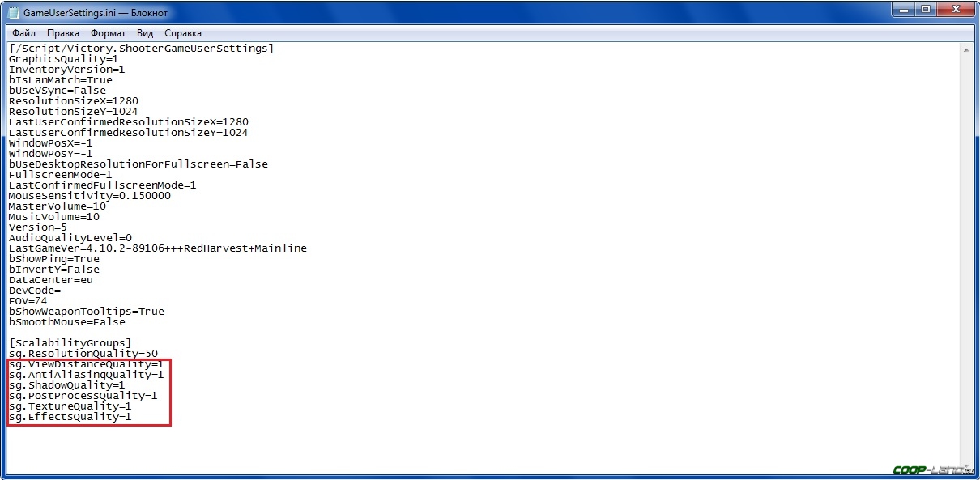This screenshot has height=480, width=980.
Task: Click the MasterVolume=10 line
Action: (57, 206)
